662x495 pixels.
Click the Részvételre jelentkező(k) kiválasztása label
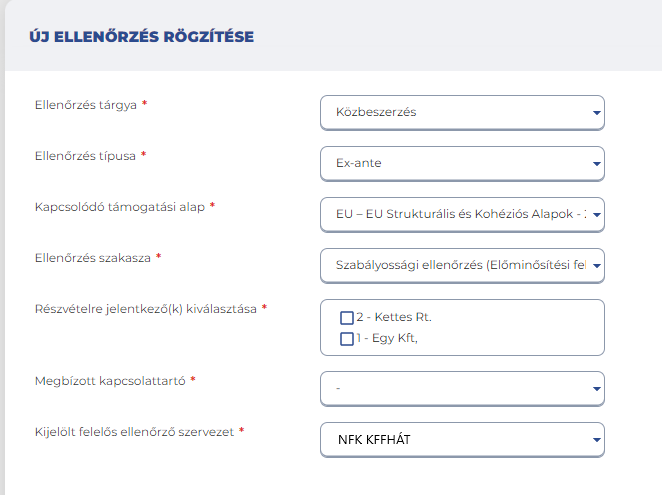pyautogui.click(x=146, y=309)
